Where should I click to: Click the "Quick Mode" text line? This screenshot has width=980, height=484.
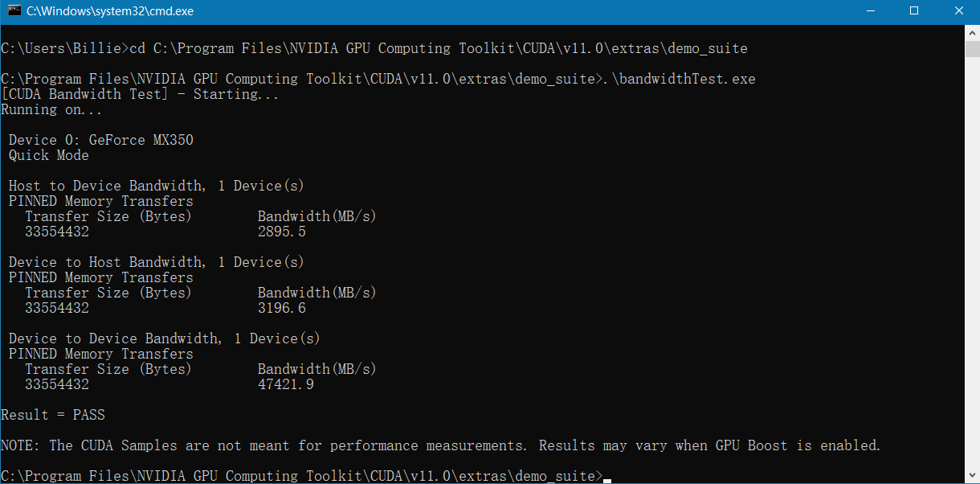[48, 155]
